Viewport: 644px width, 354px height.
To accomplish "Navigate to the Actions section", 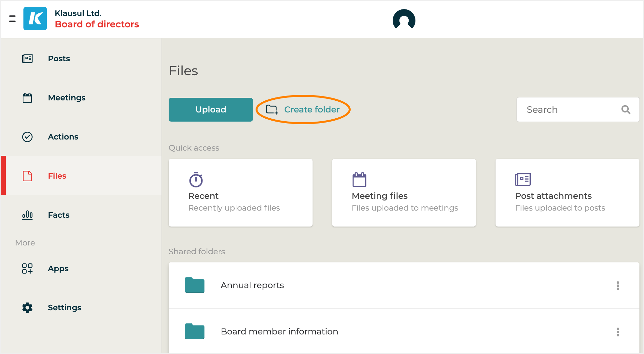I will pyautogui.click(x=63, y=137).
